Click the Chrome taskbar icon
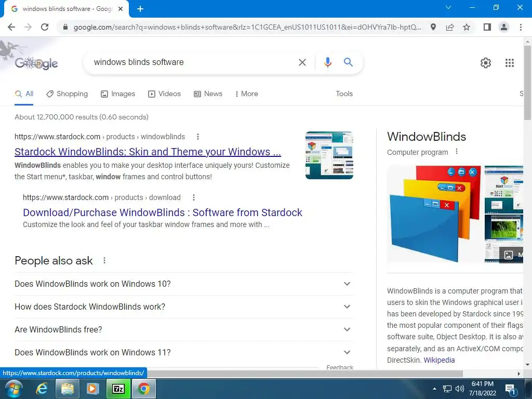The height and width of the screenshot is (399, 532). pos(143,389)
